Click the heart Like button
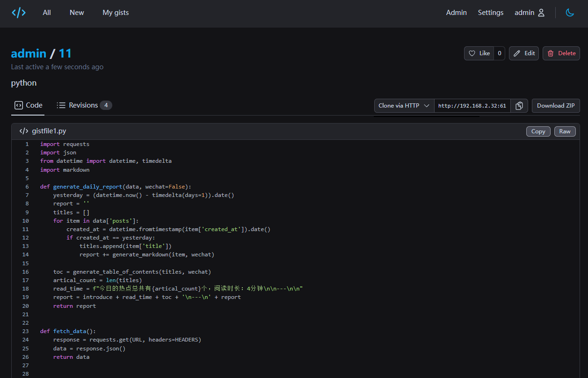 479,53
